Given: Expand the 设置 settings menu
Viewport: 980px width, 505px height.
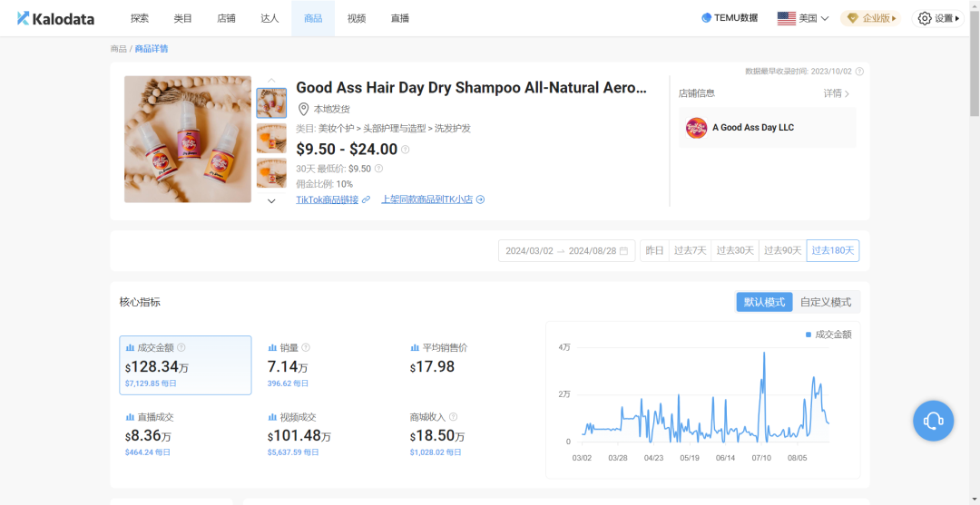Looking at the screenshot, I should click(938, 18).
